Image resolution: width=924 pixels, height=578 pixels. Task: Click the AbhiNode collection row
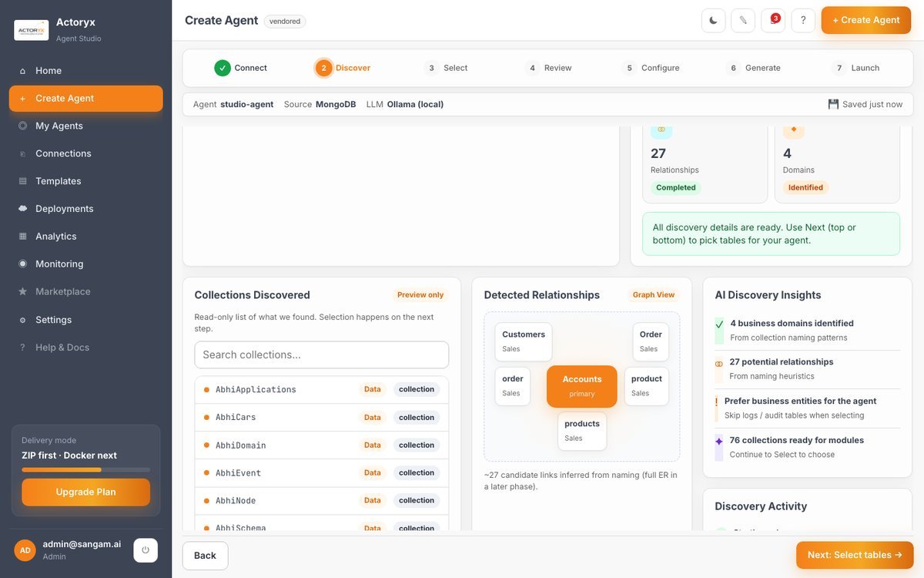[x=322, y=501]
